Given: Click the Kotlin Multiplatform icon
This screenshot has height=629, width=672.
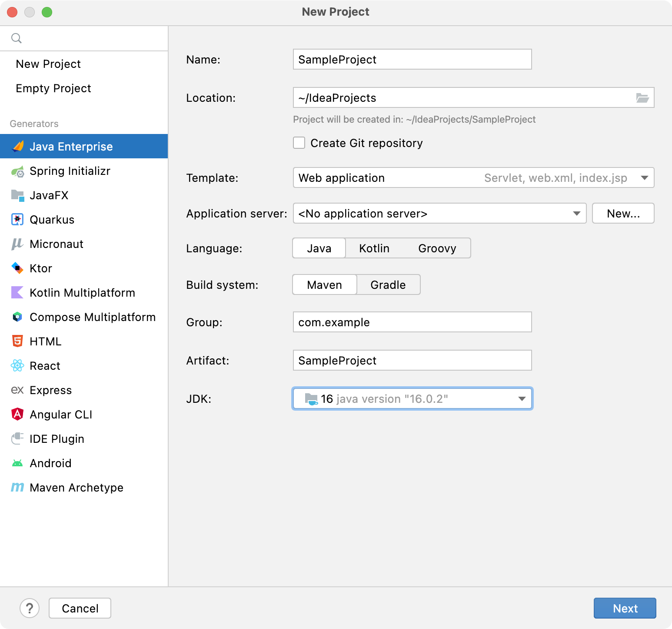Looking at the screenshot, I should 17,292.
